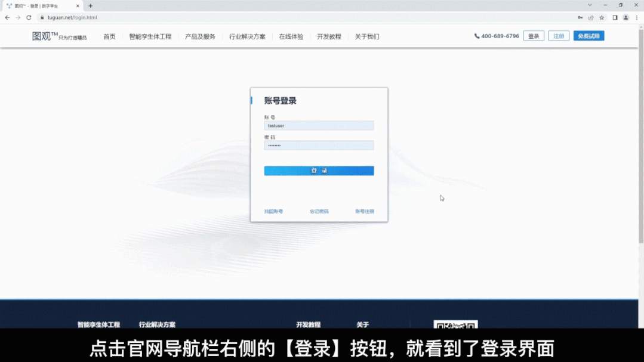Click the 免费试用 button

(588, 36)
